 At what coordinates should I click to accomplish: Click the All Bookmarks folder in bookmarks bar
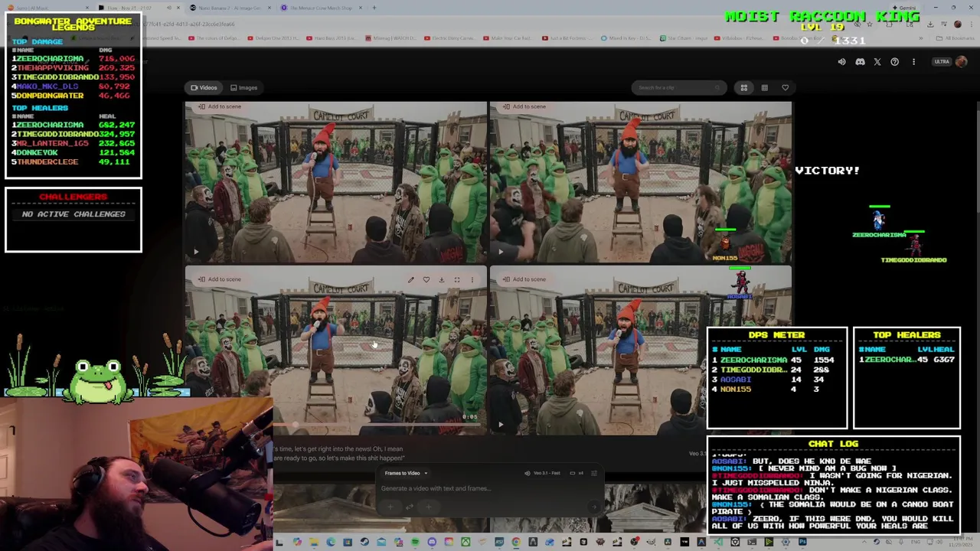(x=957, y=37)
